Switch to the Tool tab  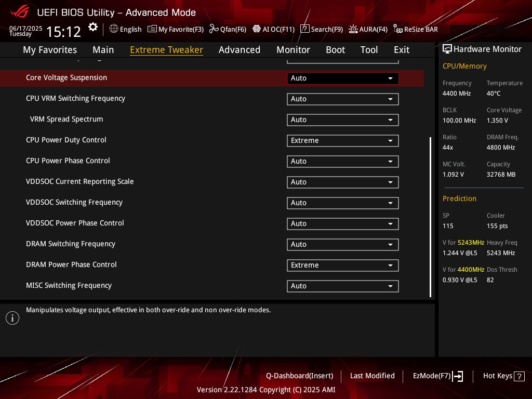click(369, 50)
